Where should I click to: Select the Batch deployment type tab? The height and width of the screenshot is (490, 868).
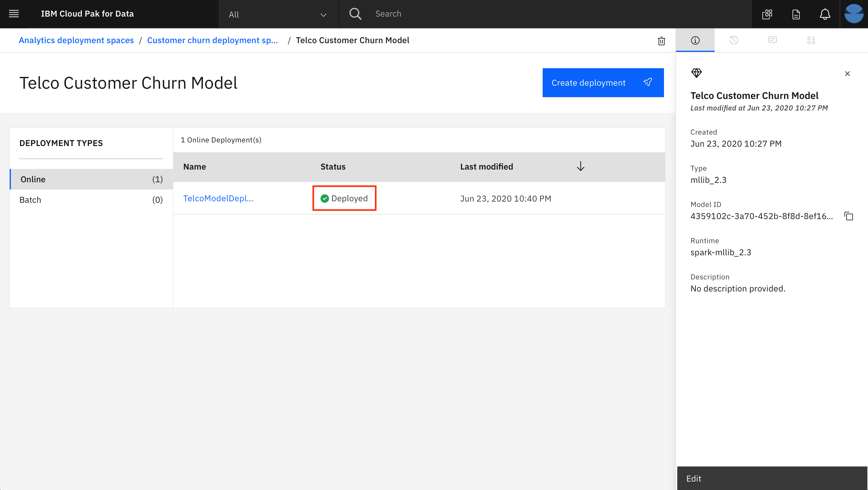tap(91, 200)
